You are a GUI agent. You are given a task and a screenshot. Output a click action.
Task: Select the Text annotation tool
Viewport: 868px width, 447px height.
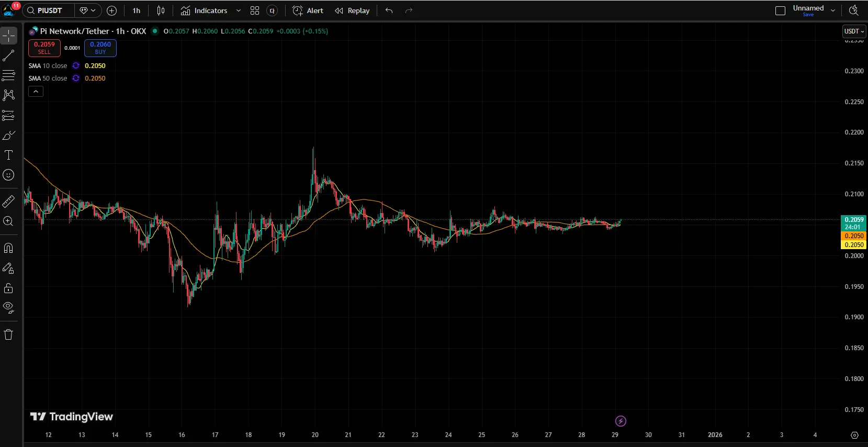9,155
